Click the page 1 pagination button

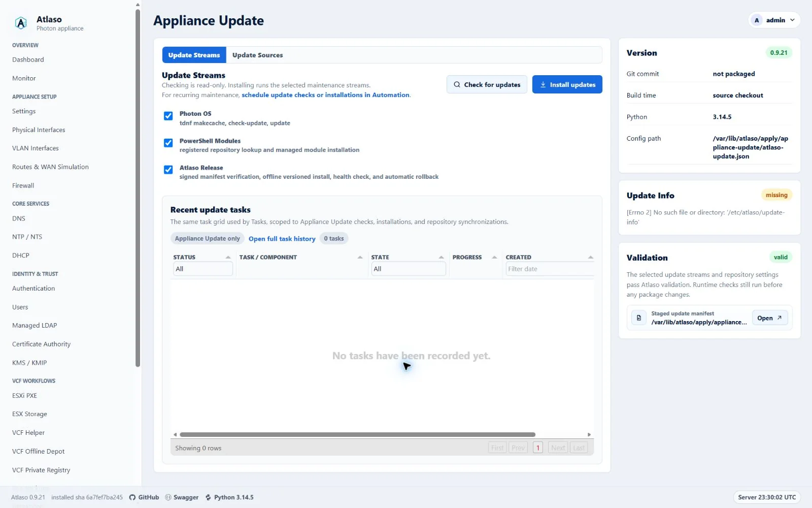click(x=538, y=448)
